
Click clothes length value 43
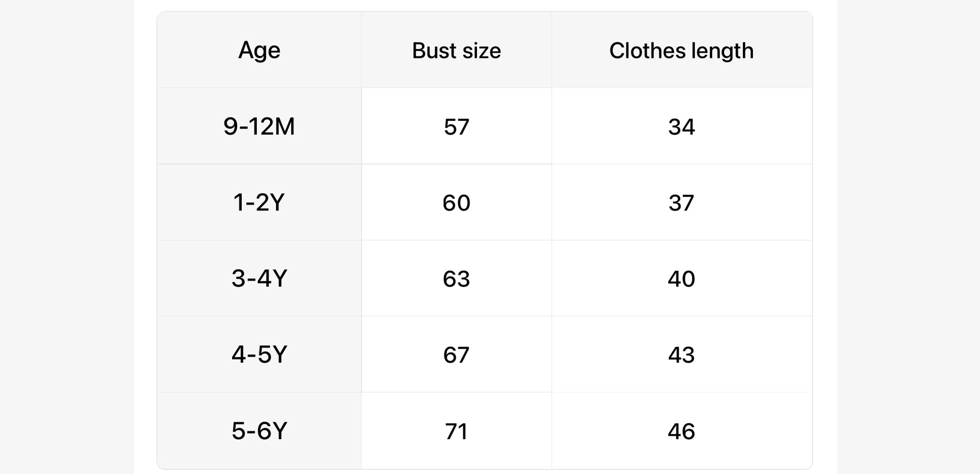click(x=681, y=355)
